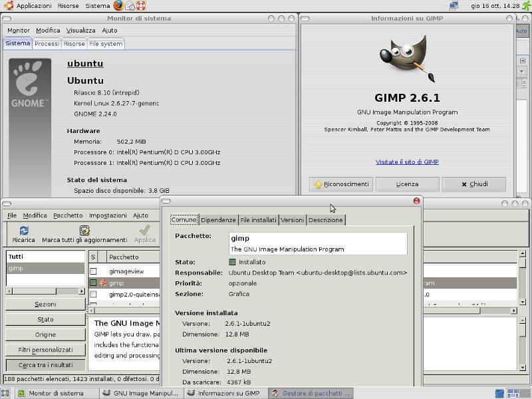Click the Origine filter button
Image resolution: width=532 pixels, height=399 pixels.
coord(45,335)
